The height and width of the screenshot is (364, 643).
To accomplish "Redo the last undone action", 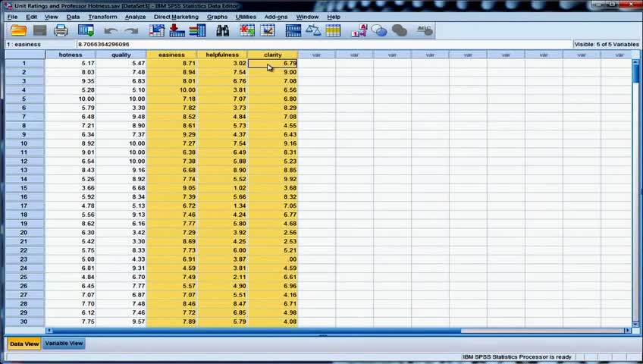I will (131, 31).
